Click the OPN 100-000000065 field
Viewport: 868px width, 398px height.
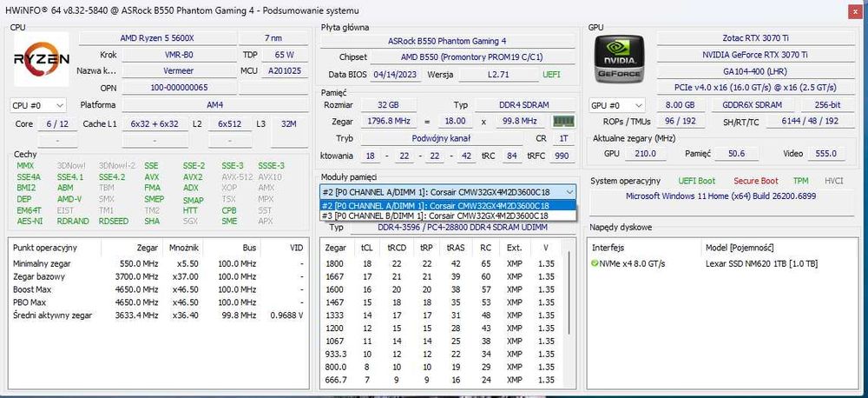180,88
